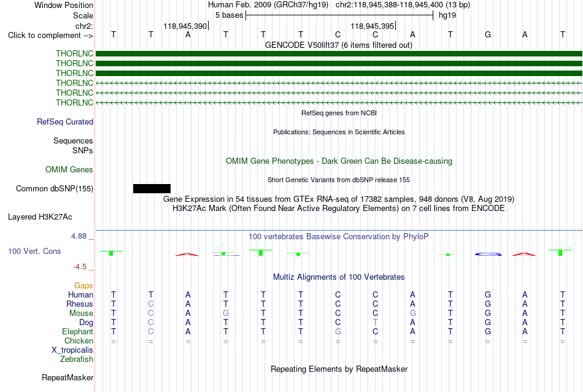Image resolution: width=583 pixels, height=392 pixels.
Task: Click the 'Click to complement -->' label
Action: (50, 36)
